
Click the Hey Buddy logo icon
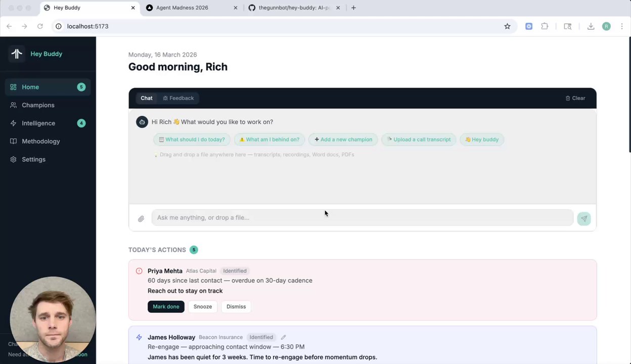tap(17, 54)
